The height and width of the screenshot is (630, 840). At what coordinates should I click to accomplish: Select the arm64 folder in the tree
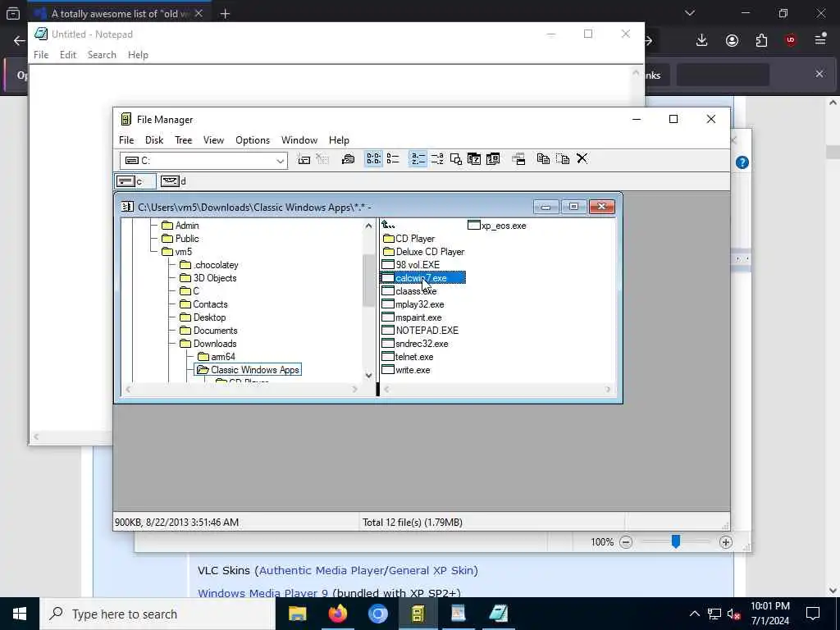[x=217, y=357]
